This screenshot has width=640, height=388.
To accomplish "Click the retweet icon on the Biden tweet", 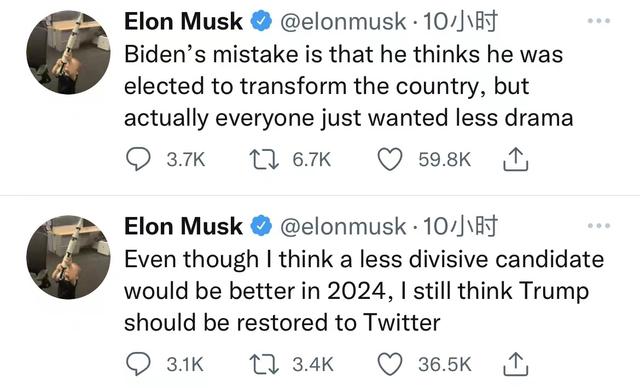I will (264, 160).
